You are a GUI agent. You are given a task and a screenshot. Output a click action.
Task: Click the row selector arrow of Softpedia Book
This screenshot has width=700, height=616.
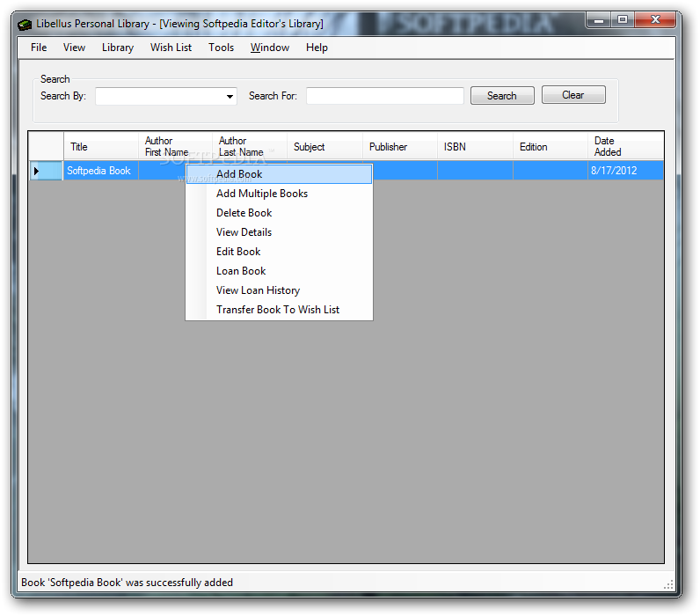46,171
